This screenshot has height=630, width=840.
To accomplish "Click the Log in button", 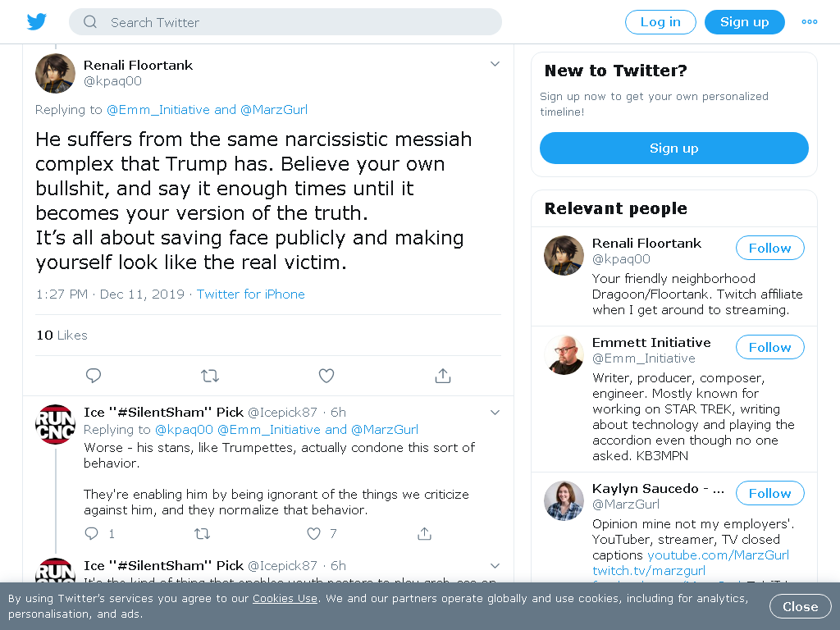I will coord(660,22).
